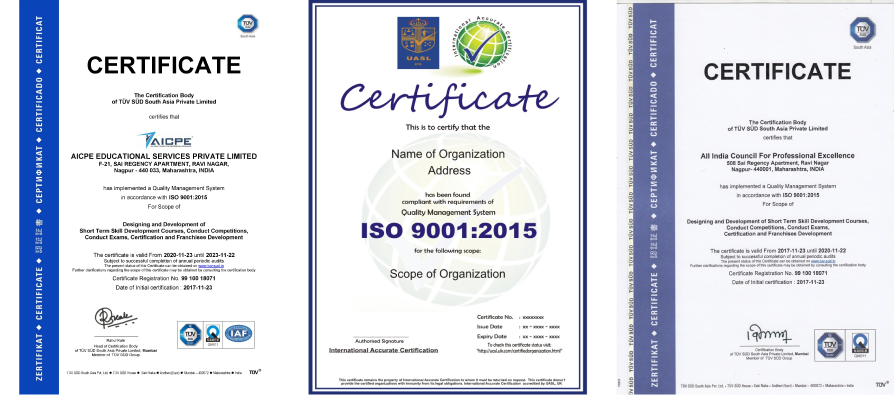Screen dimensions: 894x395
Task: Click TÜV SÜD logo atop All India Council certificate
Action: (x=862, y=32)
